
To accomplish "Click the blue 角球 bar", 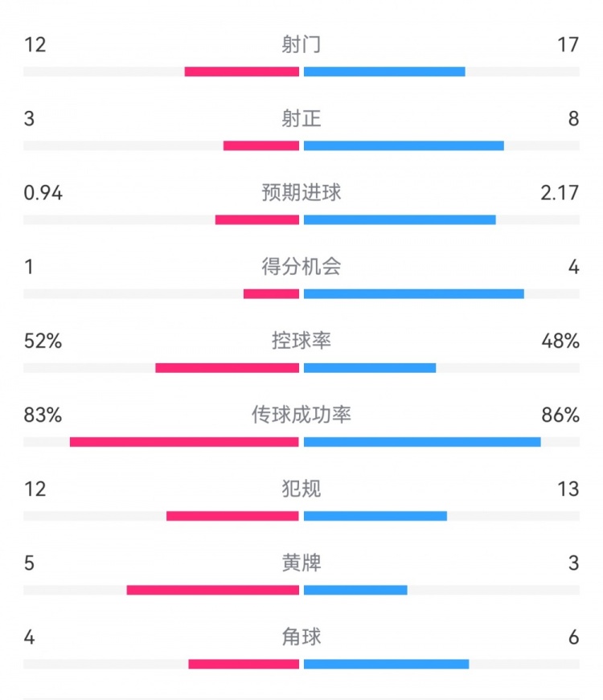I will click(x=386, y=664).
